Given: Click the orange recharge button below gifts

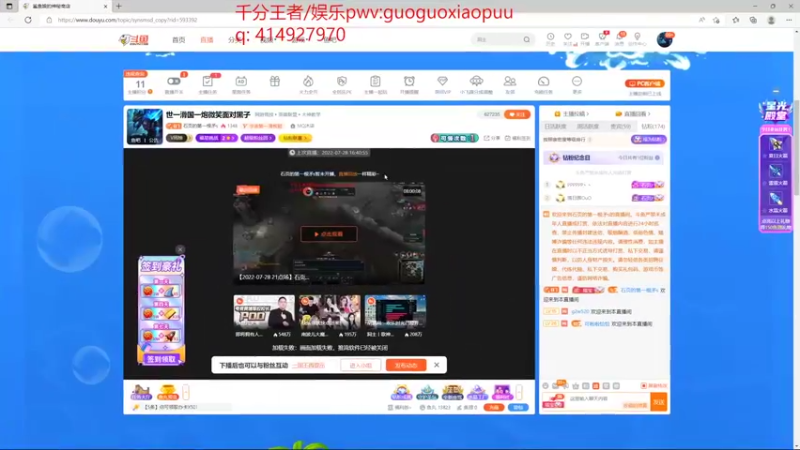Looking at the screenshot, I should (493, 407).
